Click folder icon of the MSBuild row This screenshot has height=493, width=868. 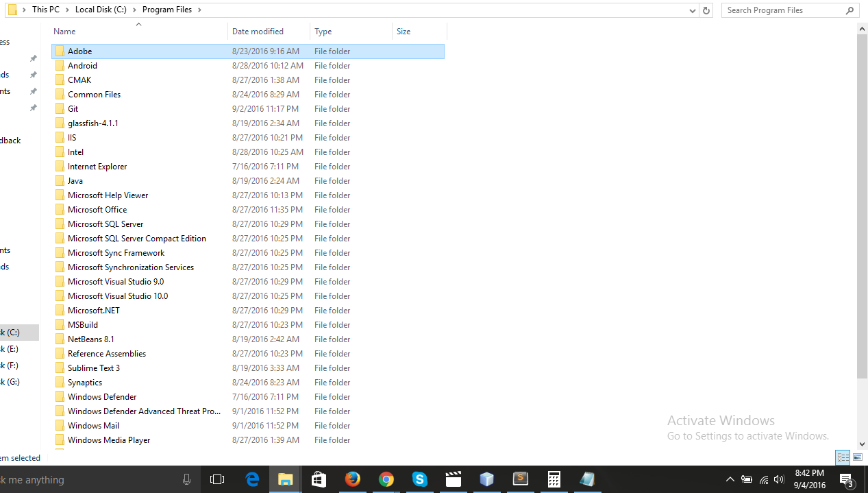[x=60, y=324]
